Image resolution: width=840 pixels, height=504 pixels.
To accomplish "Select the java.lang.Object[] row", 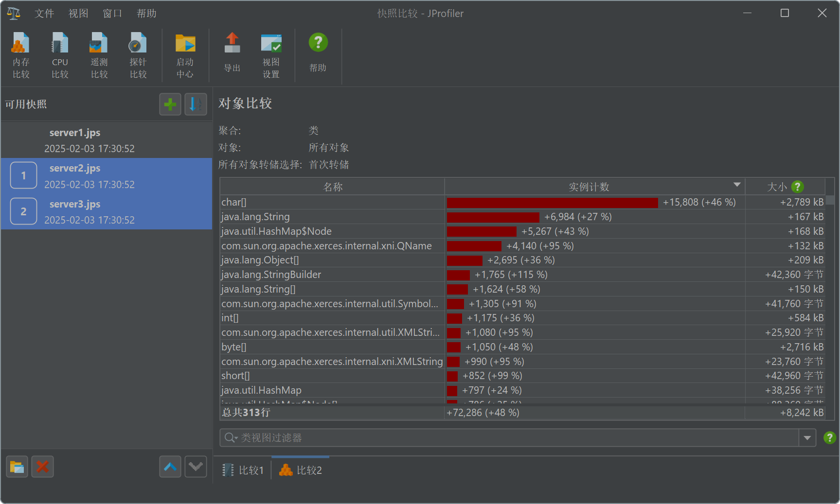I will 523,260.
